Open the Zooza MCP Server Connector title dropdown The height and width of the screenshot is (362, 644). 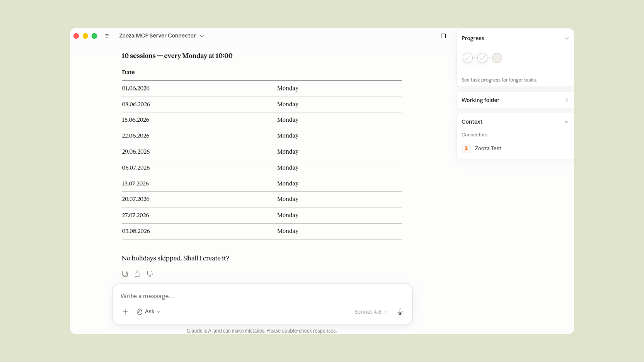tap(161, 36)
